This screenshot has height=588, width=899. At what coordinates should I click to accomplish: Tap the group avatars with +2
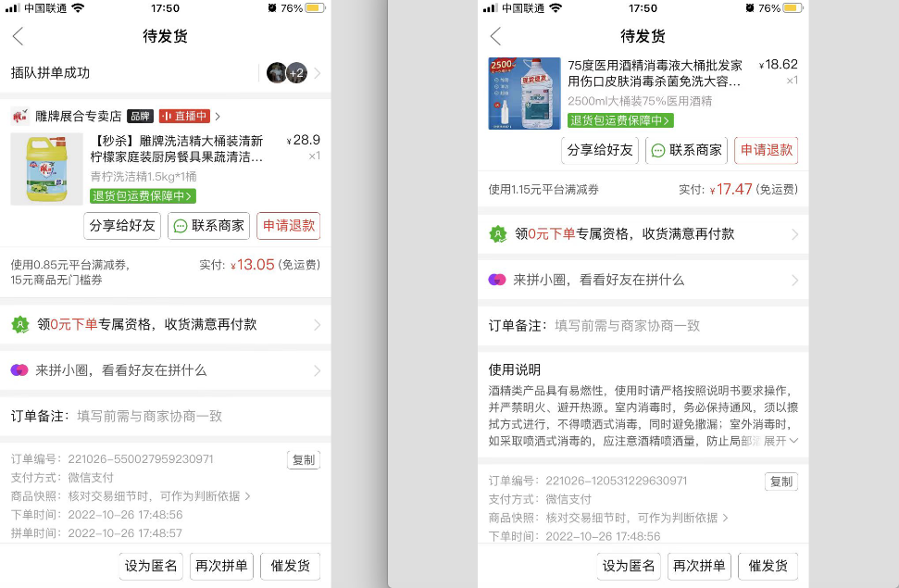pyautogui.click(x=286, y=73)
